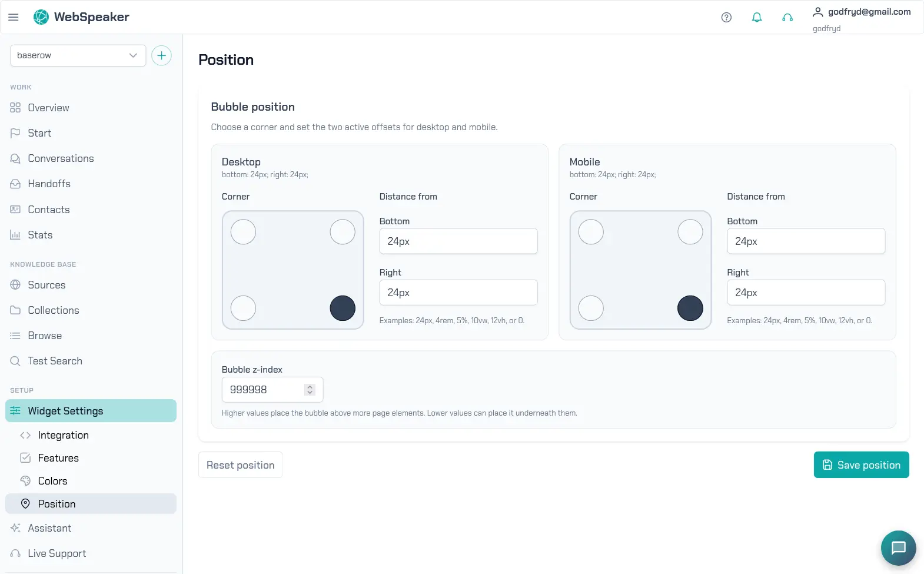This screenshot has width=924, height=574.
Task: Select Desktop top-left corner radio
Action: click(x=243, y=232)
